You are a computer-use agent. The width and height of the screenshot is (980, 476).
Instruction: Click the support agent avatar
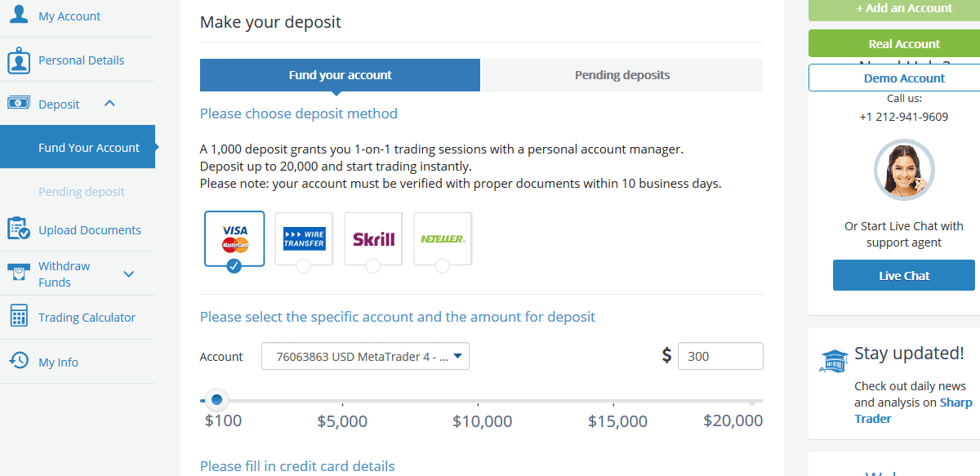[x=904, y=171]
